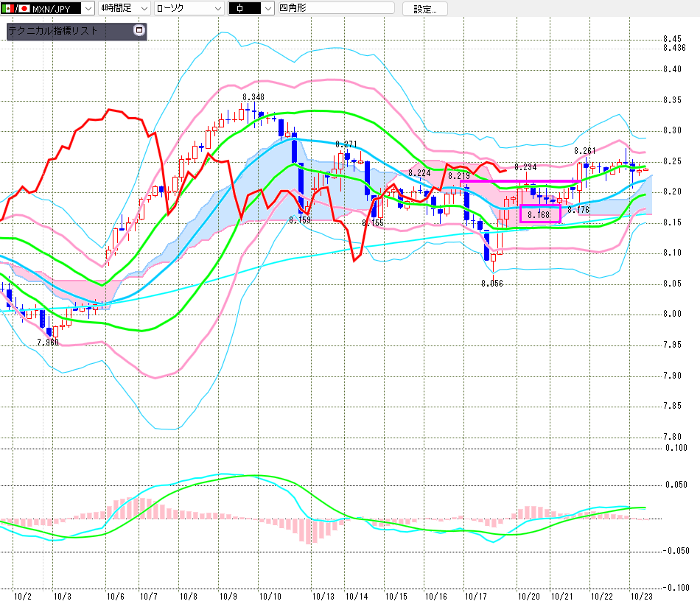
Task: Click the 8.348 high price label
Action: [x=253, y=97]
